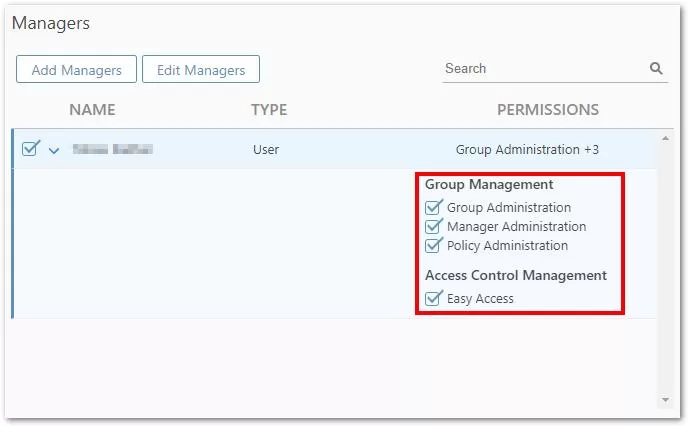Disable Policy Administration permission
The height and width of the screenshot is (427, 689).
coord(434,246)
